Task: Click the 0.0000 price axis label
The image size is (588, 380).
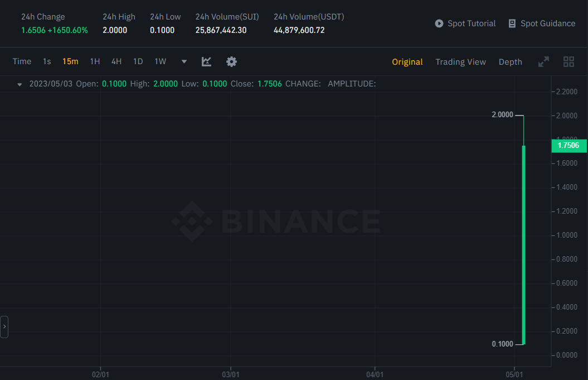Action: click(x=567, y=355)
